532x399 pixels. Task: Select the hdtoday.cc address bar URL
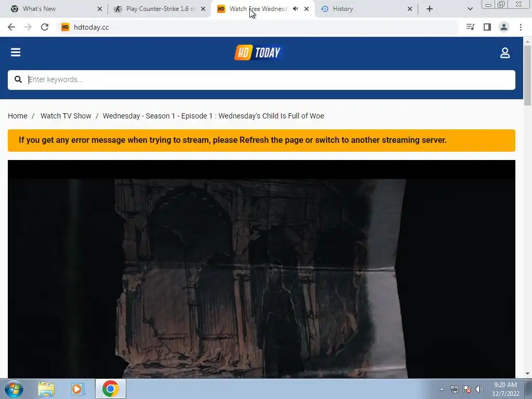(91, 27)
